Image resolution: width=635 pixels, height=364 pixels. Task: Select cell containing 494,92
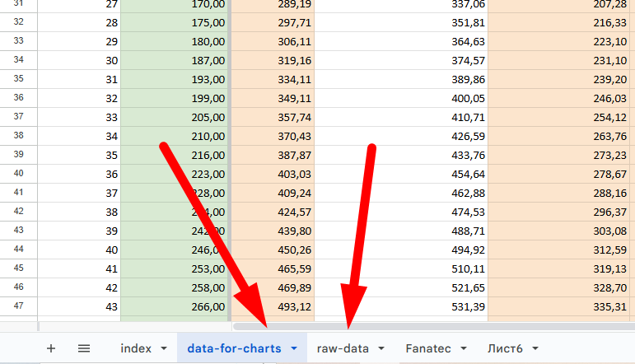(401, 250)
